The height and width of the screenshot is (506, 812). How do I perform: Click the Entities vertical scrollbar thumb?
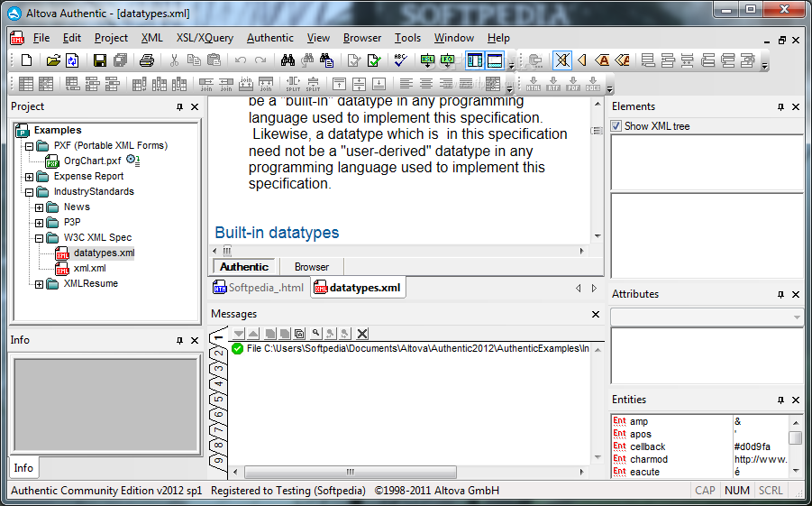pyautogui.click(x=796, y=437)
